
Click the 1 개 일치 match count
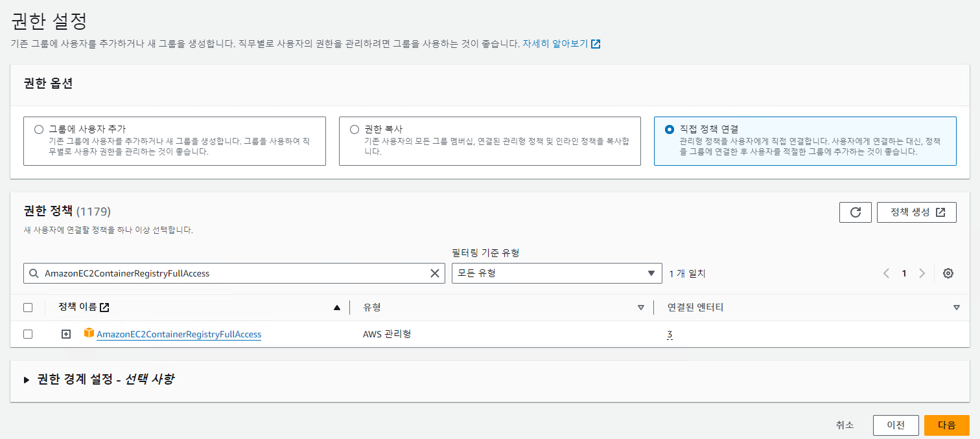[x=687, y=274]
